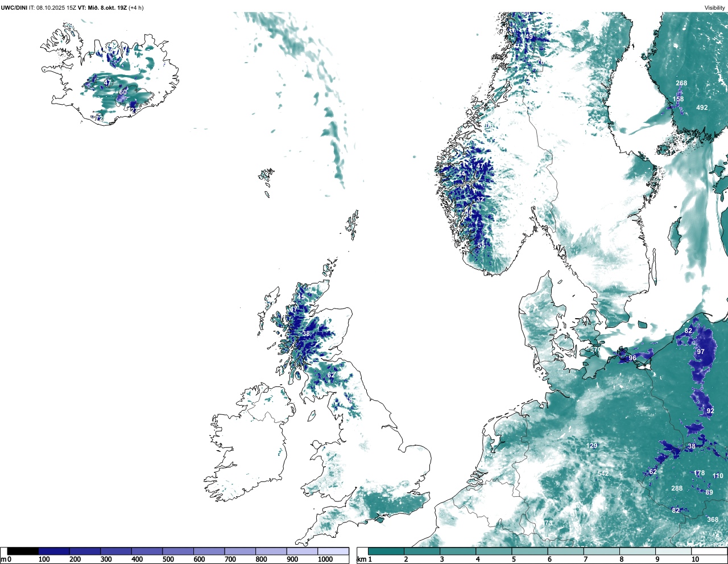Click the Visibility title label
Viewport: 728px width, 564px height.
715,8
